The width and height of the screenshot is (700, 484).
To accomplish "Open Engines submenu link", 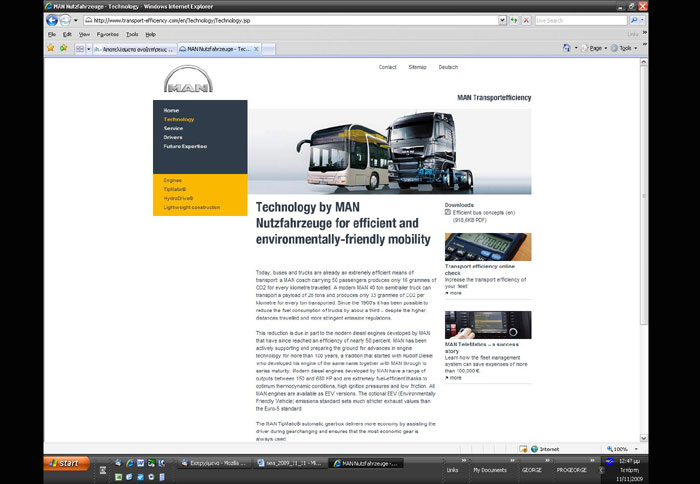I will point(172,180).
